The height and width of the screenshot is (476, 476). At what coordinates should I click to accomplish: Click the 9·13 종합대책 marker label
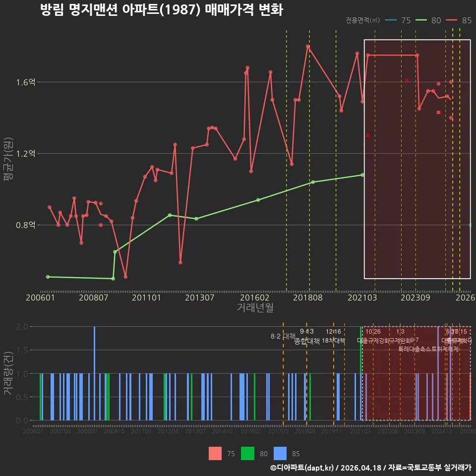tap(307, 336)
